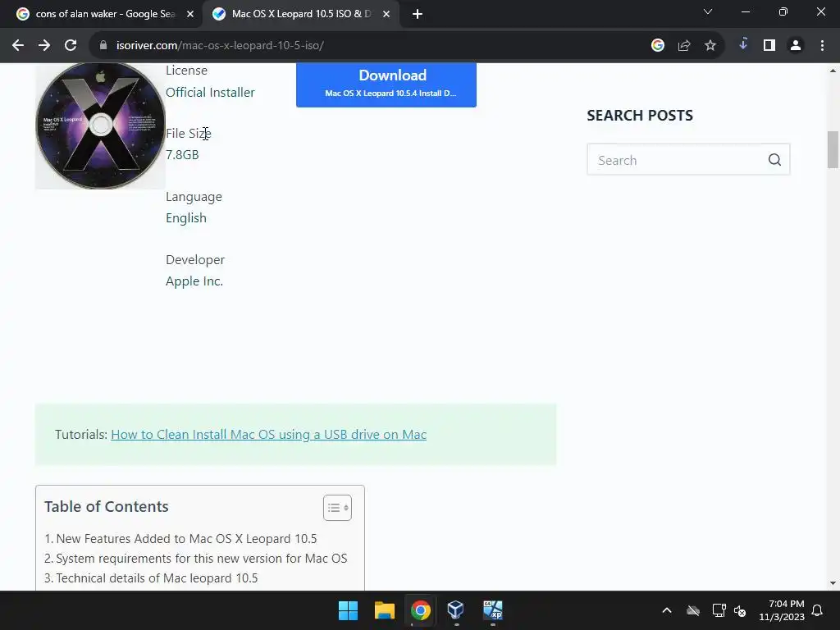Click the page vertical scrollbar thumb
The image size is (840, 630).
tap(833, 149)
